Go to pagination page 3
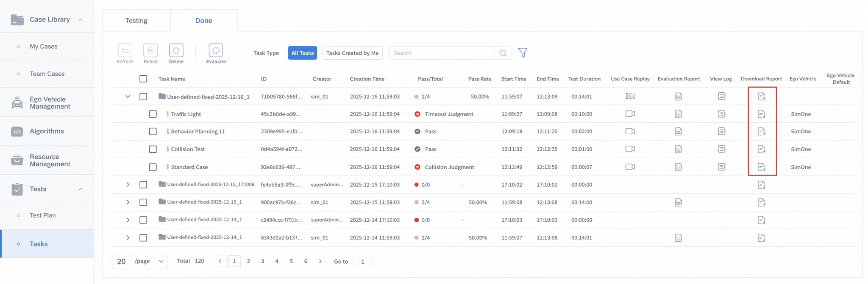Viewport: 868px width, 284px height. click(263, 261)
